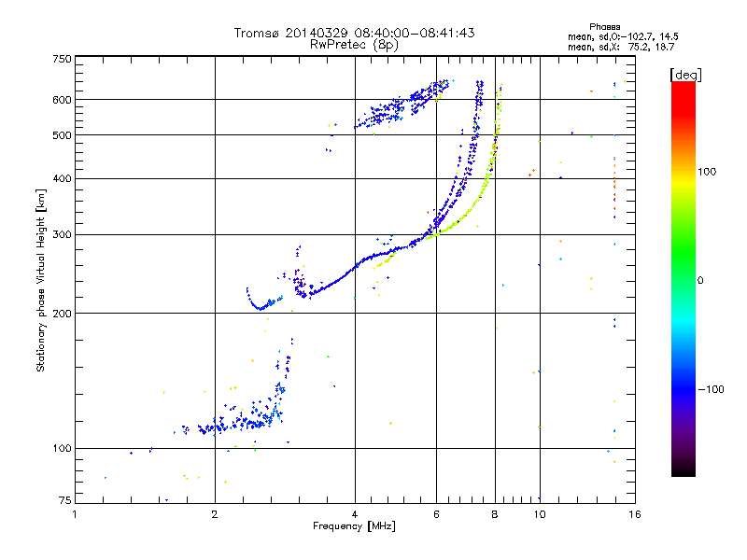
Task: Click the 'RwPretec (8p)' subtitle
Action: click(x=354, y=45)
